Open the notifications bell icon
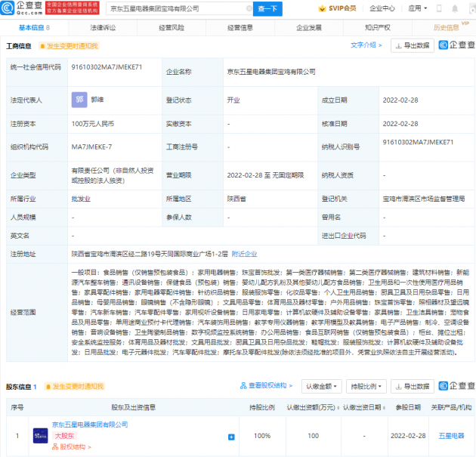The width and height of the screenshot is (476, 457). pos(454,8)
